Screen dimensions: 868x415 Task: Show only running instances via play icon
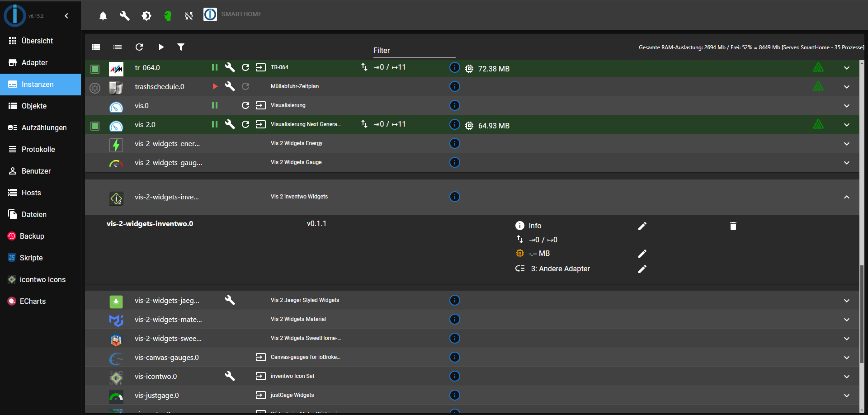point(161,47)
